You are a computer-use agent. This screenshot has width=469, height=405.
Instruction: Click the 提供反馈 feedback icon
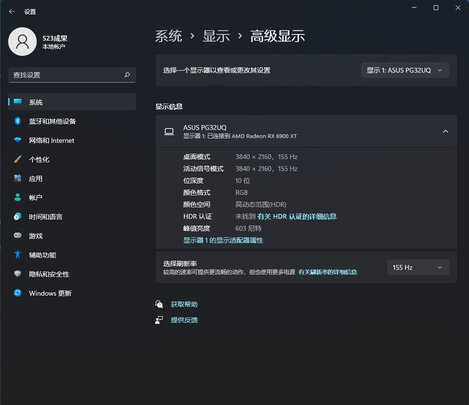[159, 320]
